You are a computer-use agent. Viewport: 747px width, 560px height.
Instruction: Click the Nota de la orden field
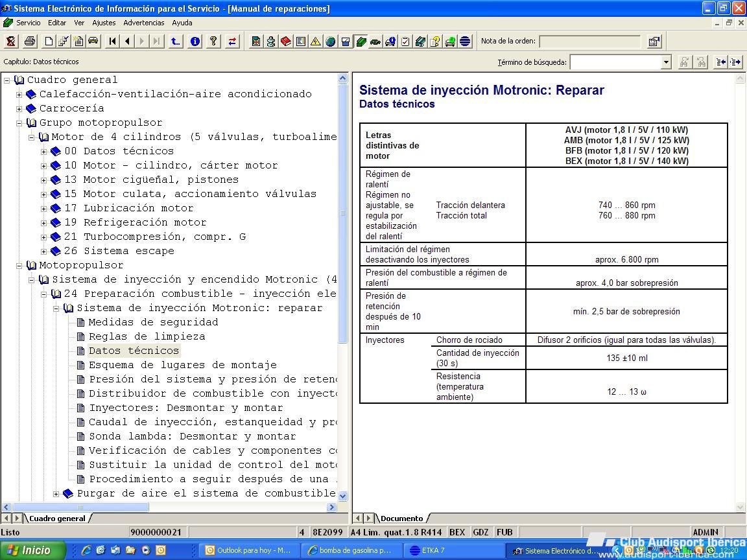pos(590,41)
